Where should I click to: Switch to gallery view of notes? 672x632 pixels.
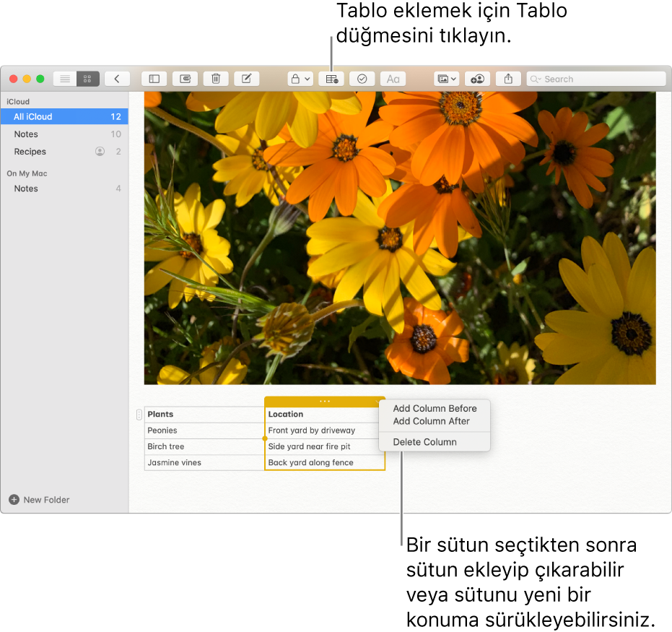tap(88, 79)
